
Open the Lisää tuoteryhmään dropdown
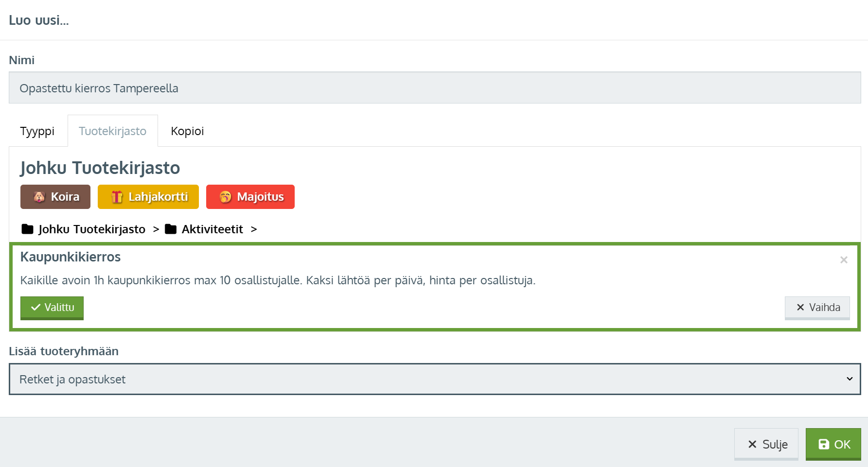click(x=428, y=379)
